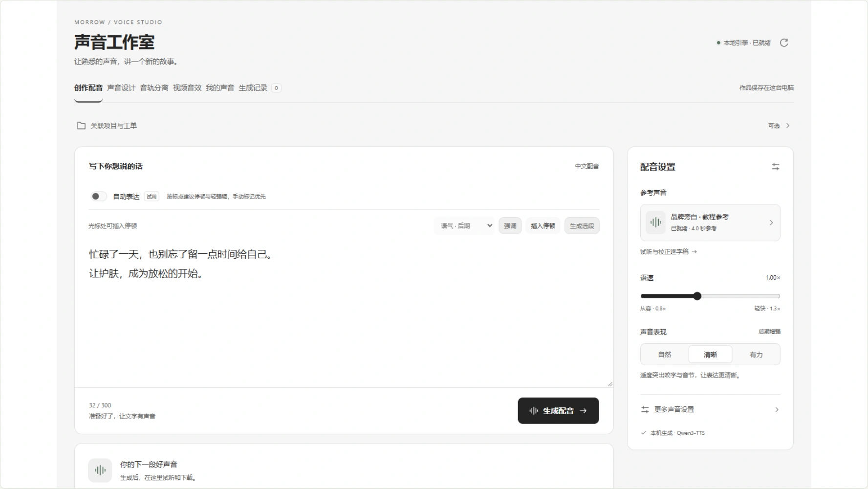Open the 音轨分离 tab
The image size is (868, 489).
coord(154,88)
